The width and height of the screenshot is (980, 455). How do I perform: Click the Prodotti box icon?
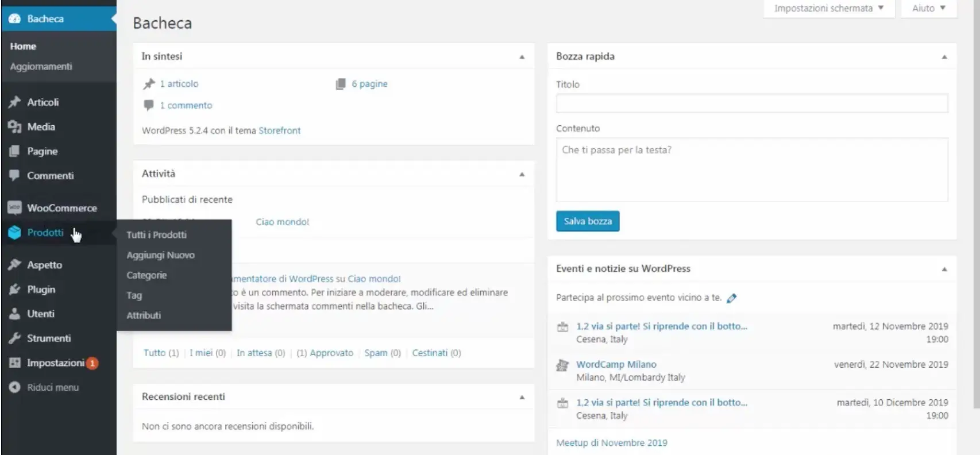pyautogui.click(x=14, y=233)
